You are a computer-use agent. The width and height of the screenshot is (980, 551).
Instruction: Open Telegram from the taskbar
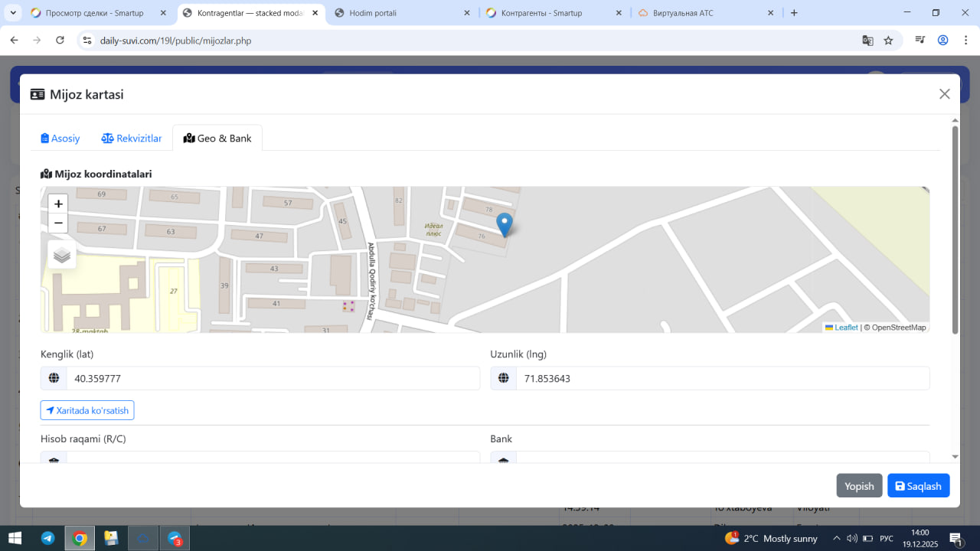pyautogui.click(x=47, y=538)
